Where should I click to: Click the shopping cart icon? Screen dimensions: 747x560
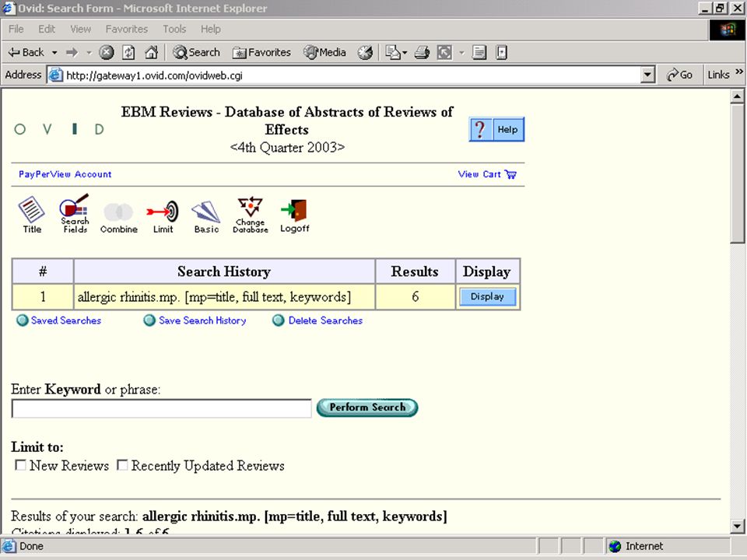click(510, 174)
